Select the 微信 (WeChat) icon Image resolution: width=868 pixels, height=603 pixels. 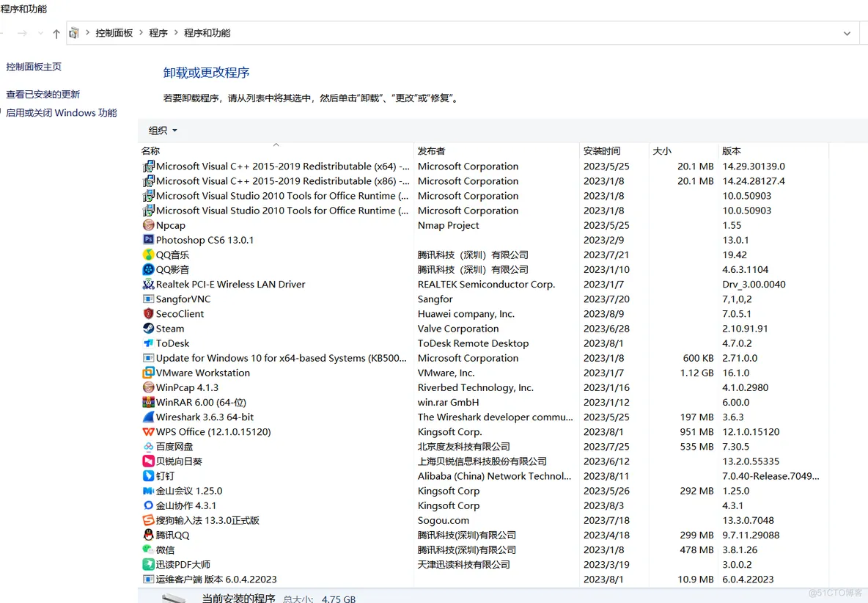tap(147, 549)
